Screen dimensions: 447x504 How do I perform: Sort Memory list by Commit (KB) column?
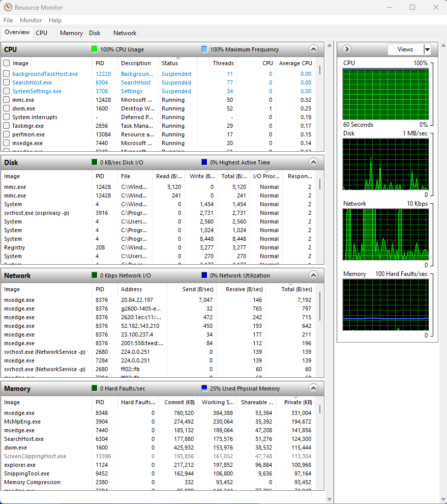pyautogui.click(x=179, y=402)
